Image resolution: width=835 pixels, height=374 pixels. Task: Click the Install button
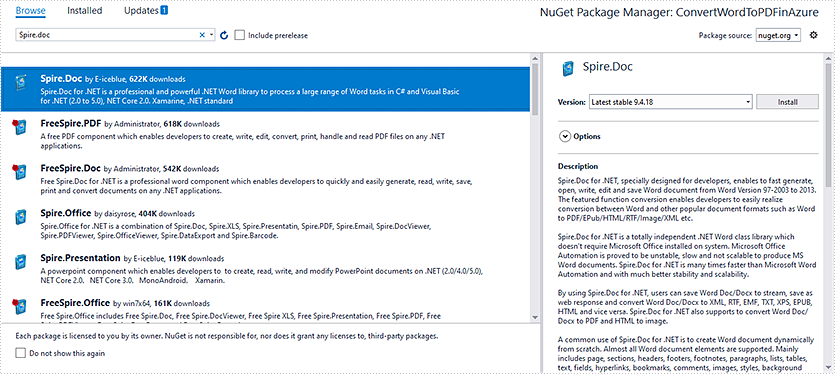pyautogui.click(x=787, y=101)
